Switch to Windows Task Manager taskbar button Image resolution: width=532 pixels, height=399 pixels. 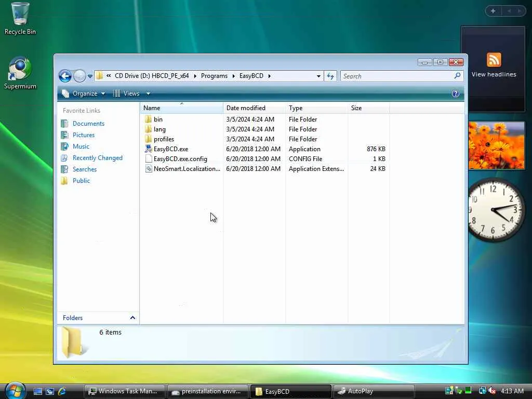[124, 391]
